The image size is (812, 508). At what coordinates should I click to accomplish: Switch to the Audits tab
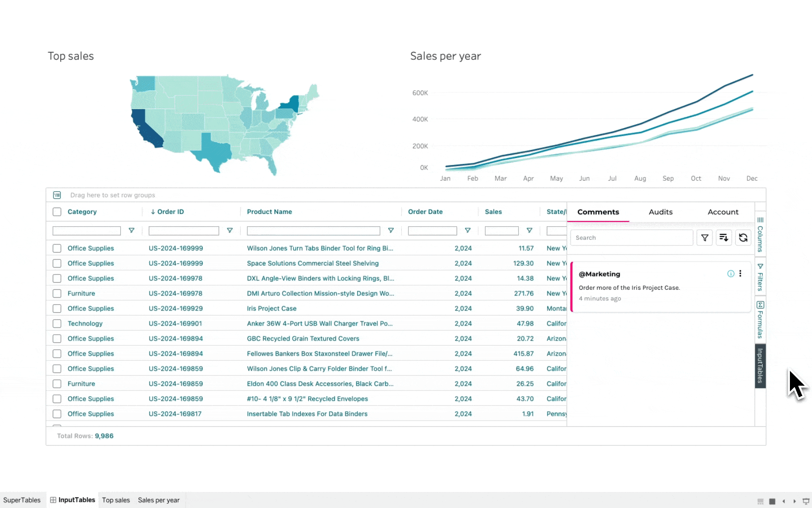(x=660, y=212)
